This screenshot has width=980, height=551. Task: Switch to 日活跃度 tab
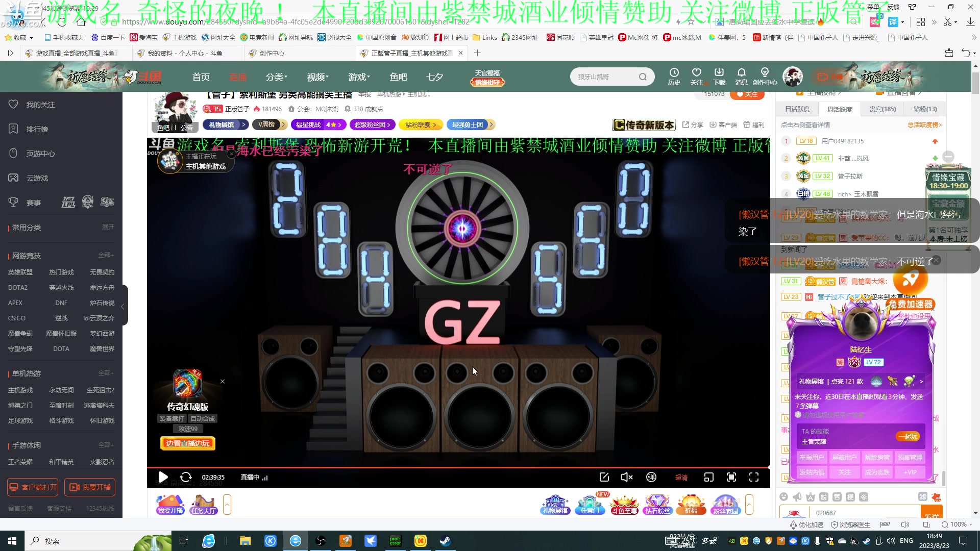(797, 109)
